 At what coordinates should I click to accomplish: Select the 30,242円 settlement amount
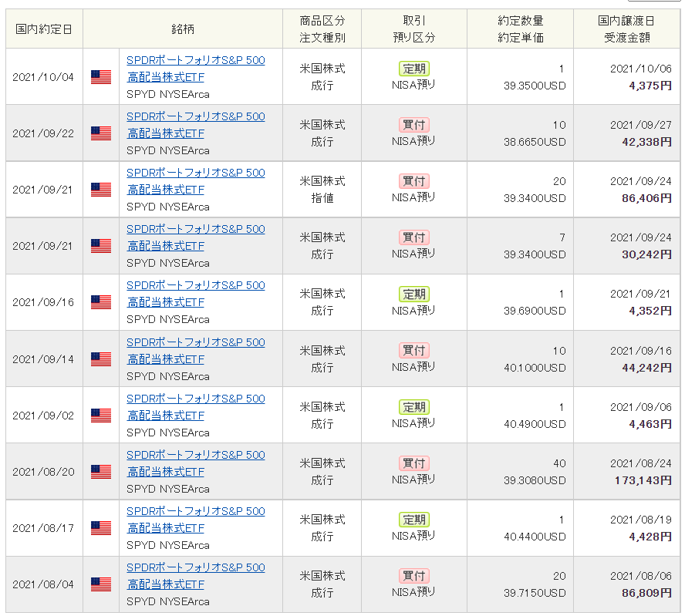point(646,255)
